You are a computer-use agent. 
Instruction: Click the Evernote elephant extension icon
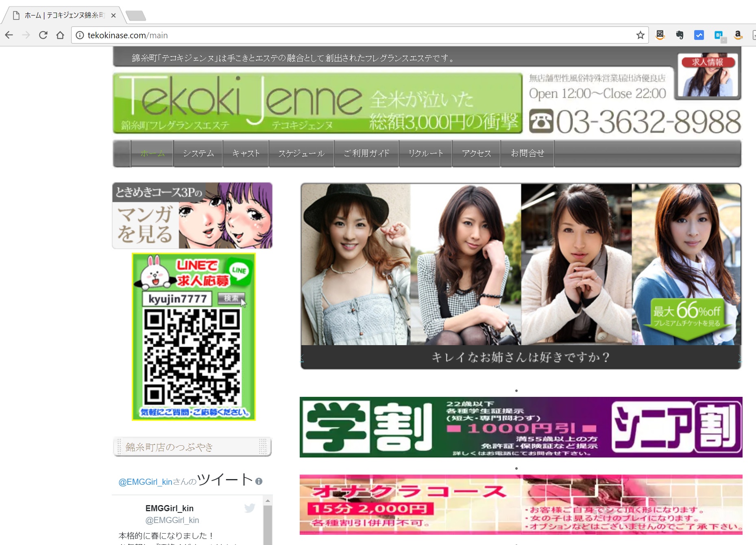pyautogui.click(x=680, y=35)
